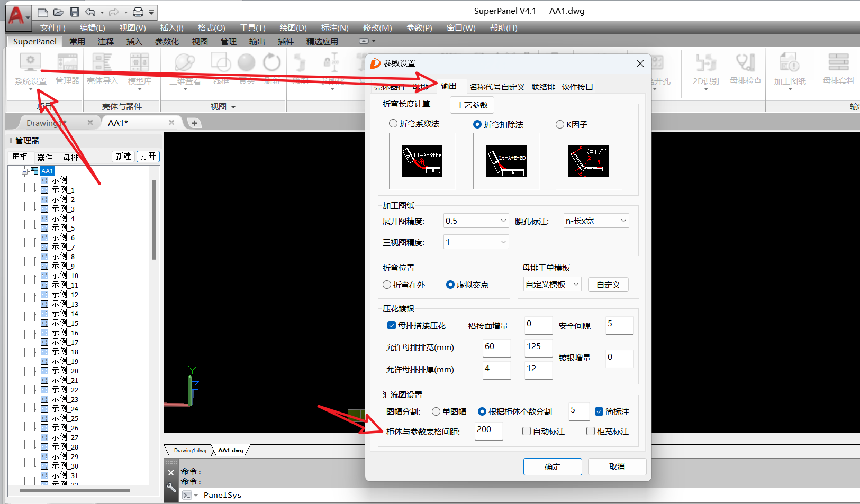Open the 三视图精度 dropdown
860x504 pixels.
pos(476,242)
